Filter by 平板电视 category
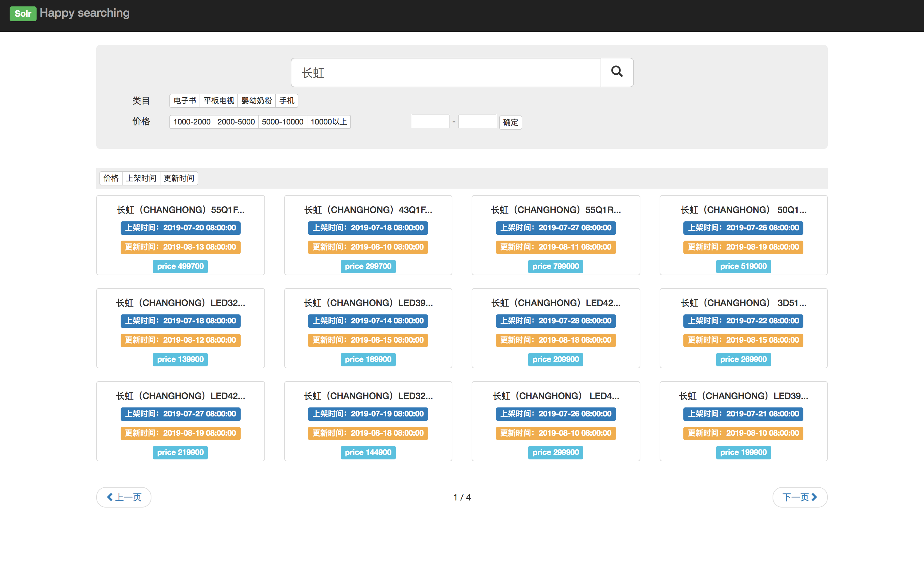 [218, 100]
